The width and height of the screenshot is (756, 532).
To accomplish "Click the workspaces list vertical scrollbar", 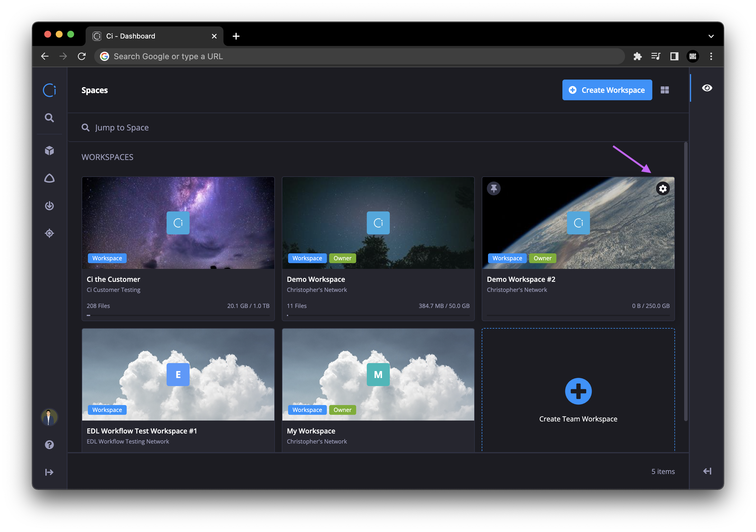I will (x=686, y=282).
